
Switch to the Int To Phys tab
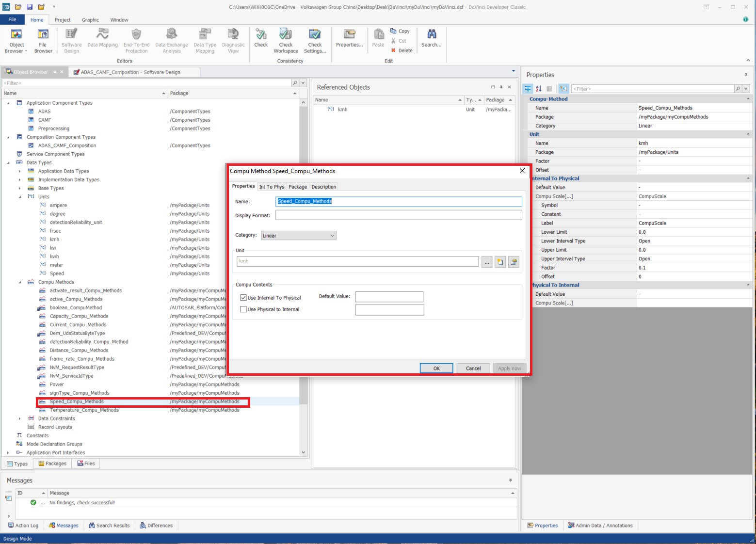coord(272,187)
